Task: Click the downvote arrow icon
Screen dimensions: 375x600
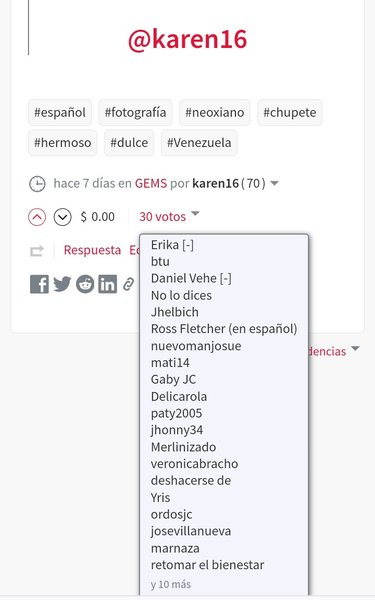Action: (62, 217)
